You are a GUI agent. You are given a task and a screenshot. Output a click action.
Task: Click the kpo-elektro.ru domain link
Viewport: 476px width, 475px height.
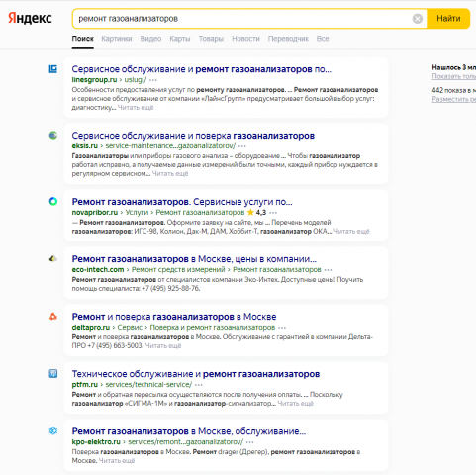click(96, 442)
